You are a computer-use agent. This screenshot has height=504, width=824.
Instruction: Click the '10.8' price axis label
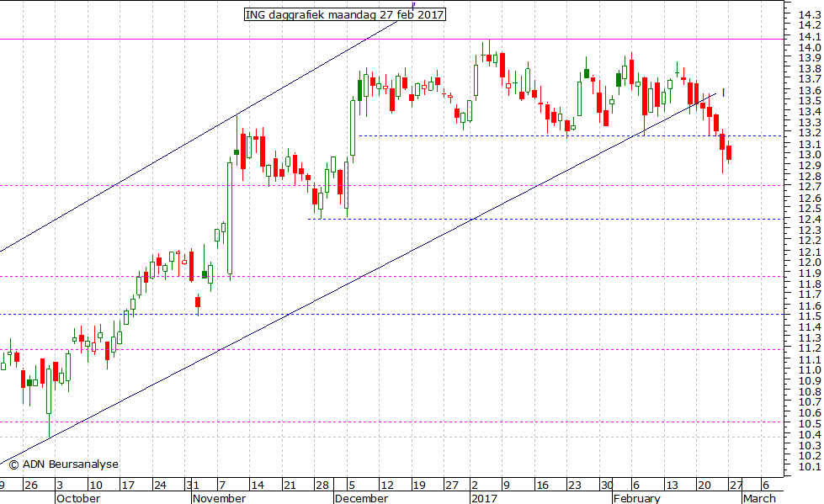(810, 391)
